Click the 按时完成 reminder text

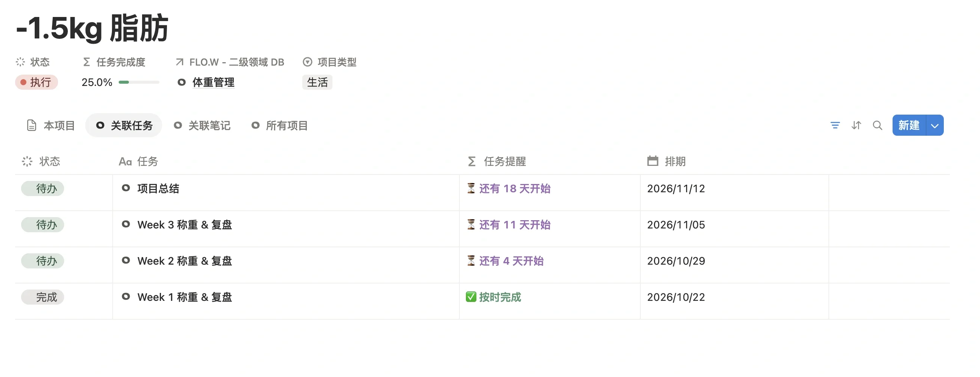click(x=499, y=297)
